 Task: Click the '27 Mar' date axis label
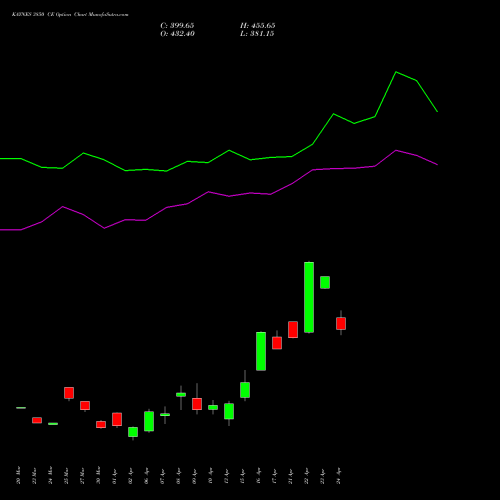pos(82,475)
